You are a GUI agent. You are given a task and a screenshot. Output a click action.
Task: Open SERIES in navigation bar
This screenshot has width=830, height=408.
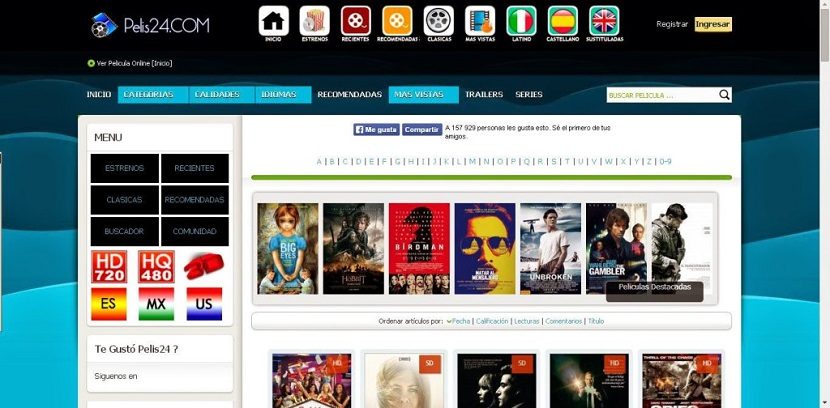click(x=529, y=95)
